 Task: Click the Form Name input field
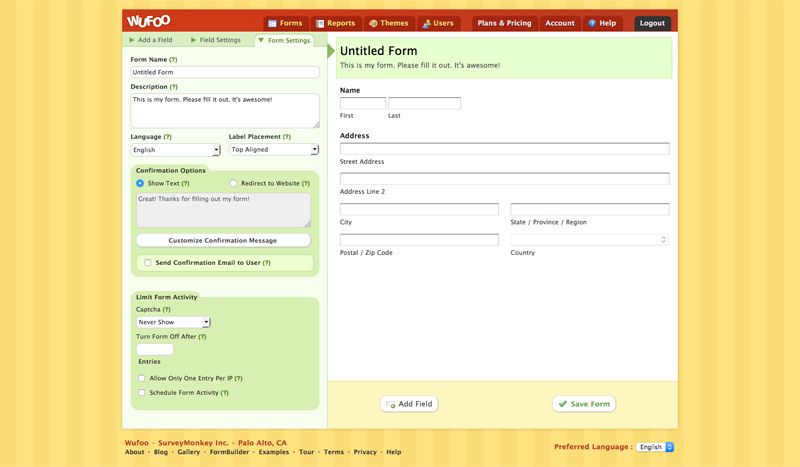pyautogui.click(x=225, y=72)
